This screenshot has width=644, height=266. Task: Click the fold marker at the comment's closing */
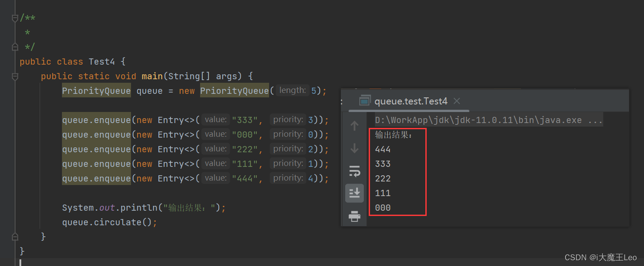click(15, 47)
